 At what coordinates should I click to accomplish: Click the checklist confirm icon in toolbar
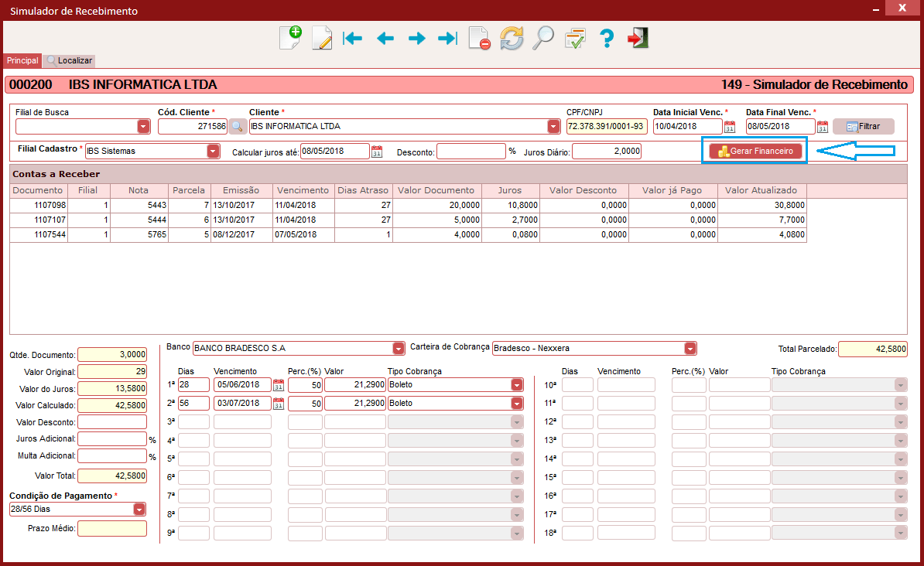(574, 39)
